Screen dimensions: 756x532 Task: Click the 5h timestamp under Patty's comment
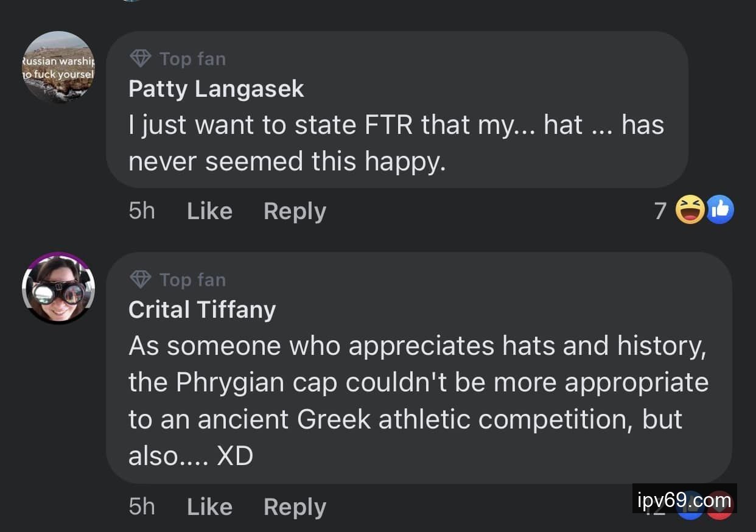pyautogui.click(x=142, y=211)
